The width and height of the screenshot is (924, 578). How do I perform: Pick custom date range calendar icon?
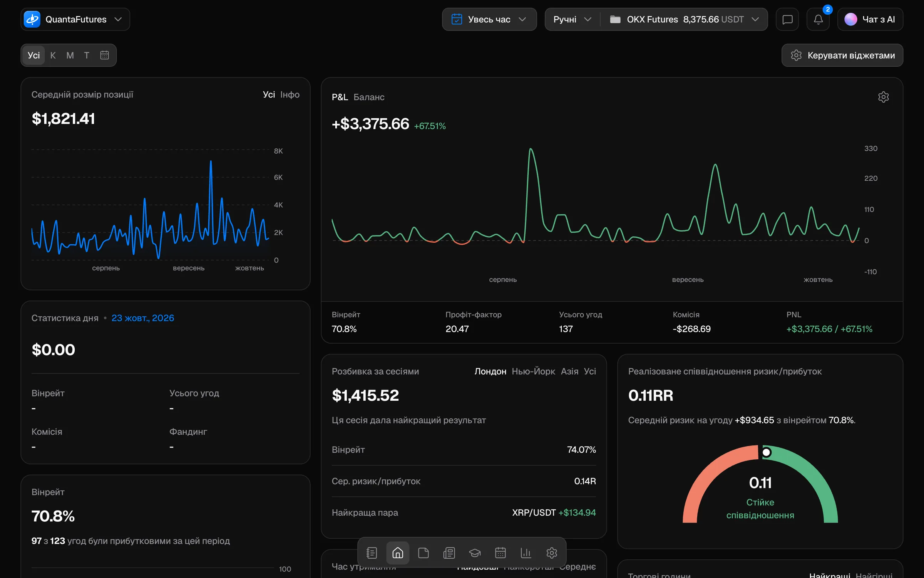(104, 55)
